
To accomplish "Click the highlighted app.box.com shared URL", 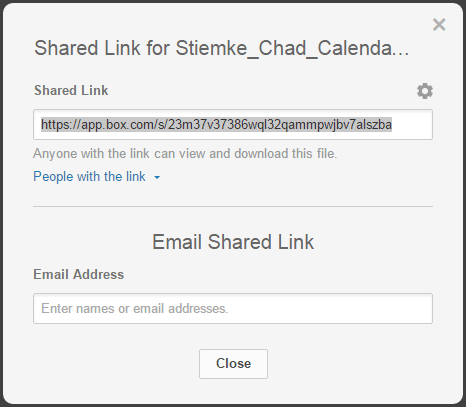I will click(x=216, y=125).
